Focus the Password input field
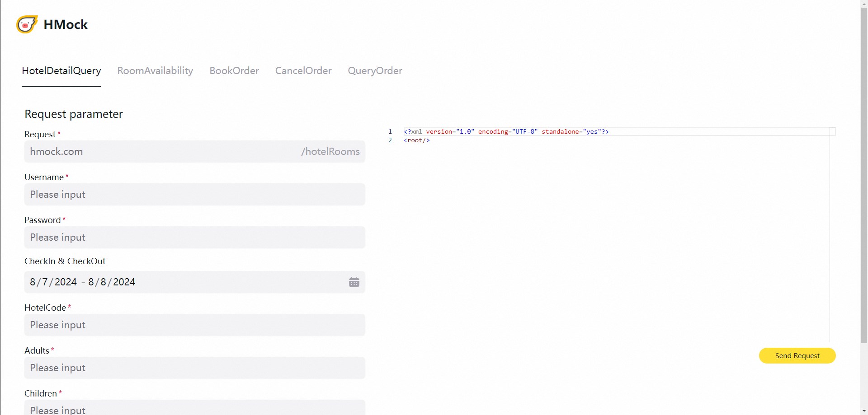 click(x=194, y=238)
